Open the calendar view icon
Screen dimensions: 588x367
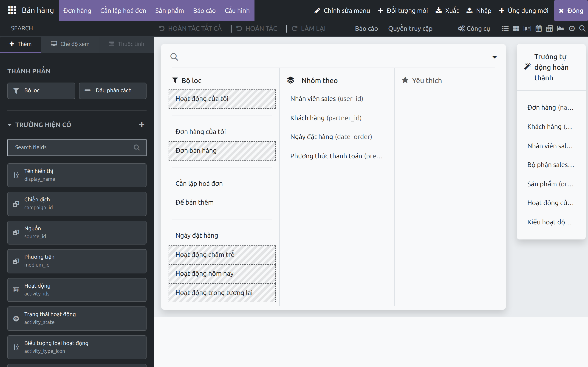pyautogui.click(x=538, y=28)
